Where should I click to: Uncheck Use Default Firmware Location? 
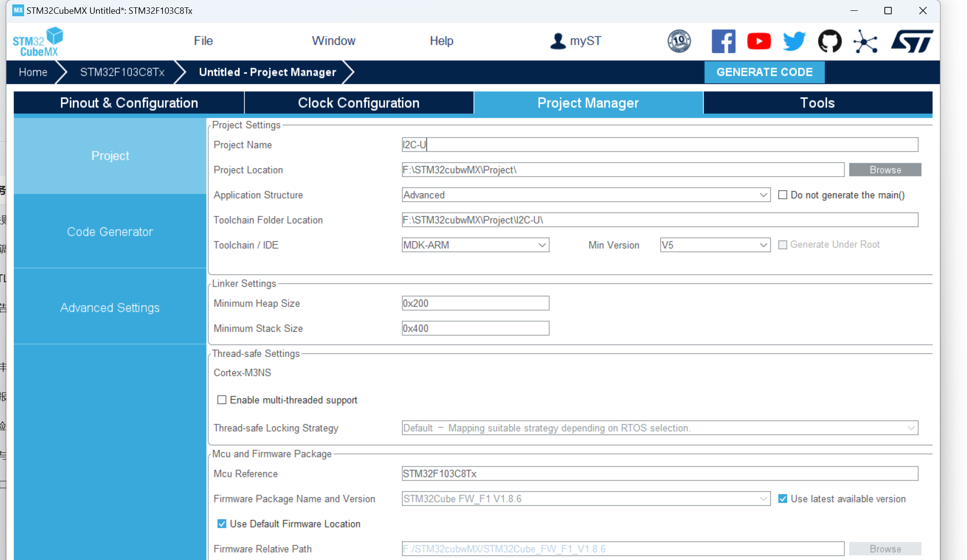coord(222,524)
